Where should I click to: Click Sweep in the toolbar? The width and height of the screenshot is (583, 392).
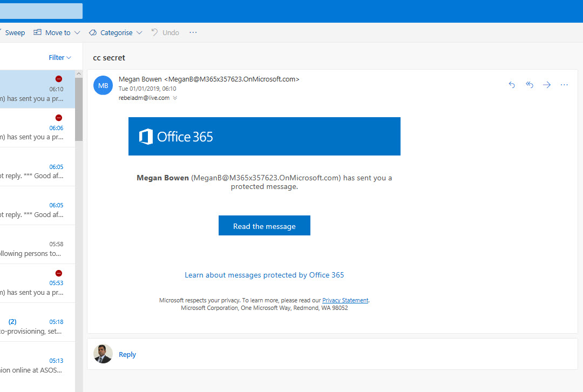pos(15,32)
